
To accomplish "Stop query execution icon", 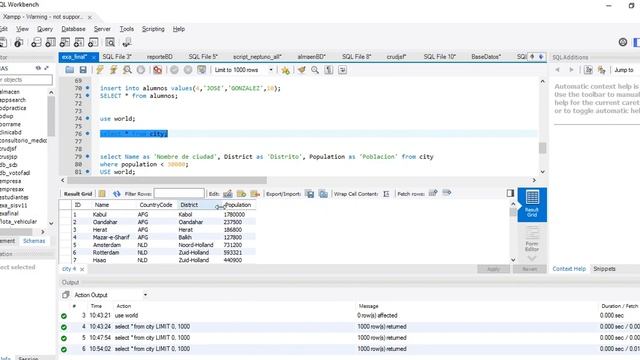I will [x=141, y=70].
